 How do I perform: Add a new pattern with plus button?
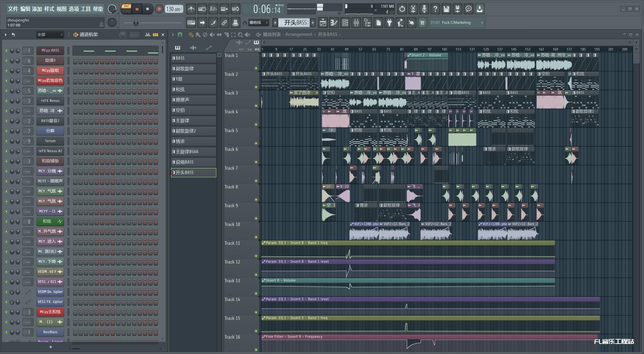tap(313, 22)
